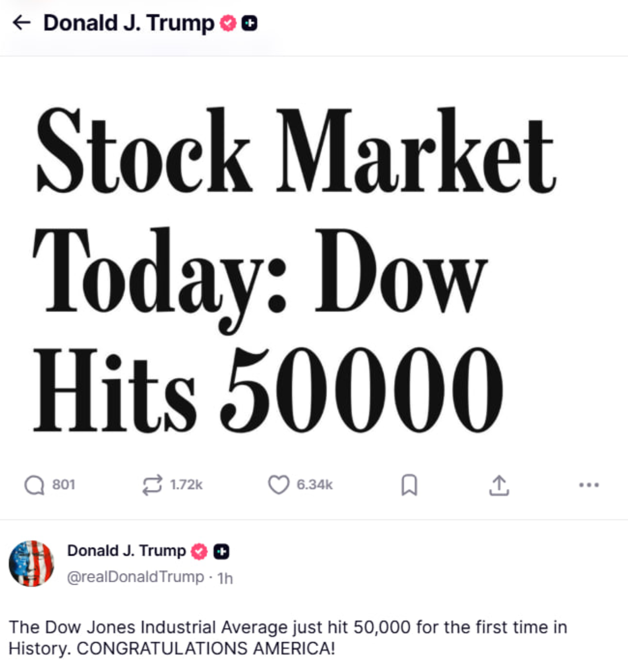Click the 1h post timestamp
This screenshot has height=672, width=628.
point(225,578)
